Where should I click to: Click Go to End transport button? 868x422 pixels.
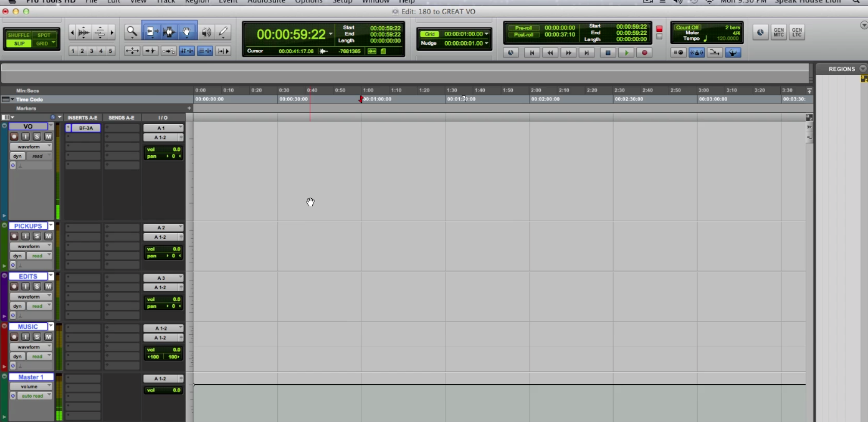[586, 53]
